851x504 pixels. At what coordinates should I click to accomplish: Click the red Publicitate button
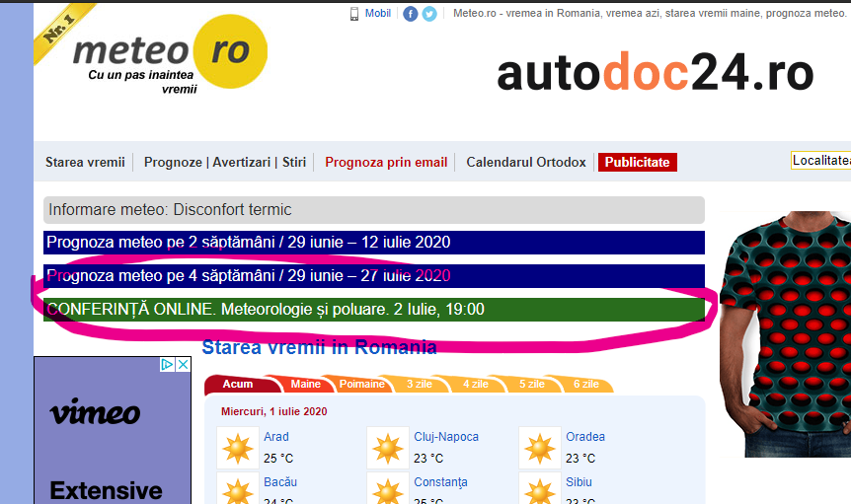click(637, 162)
